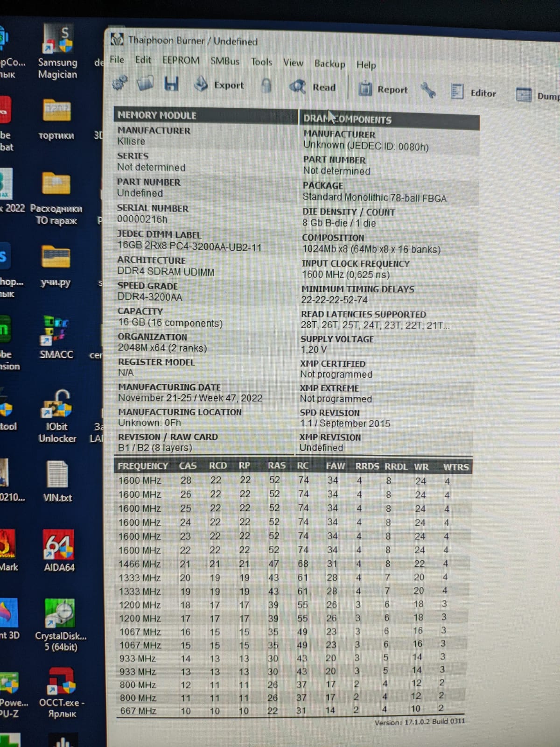Open the Edit menu
The width and height of the screenshot is (560, 747).
pyautogui.click(x=143, y=60)
